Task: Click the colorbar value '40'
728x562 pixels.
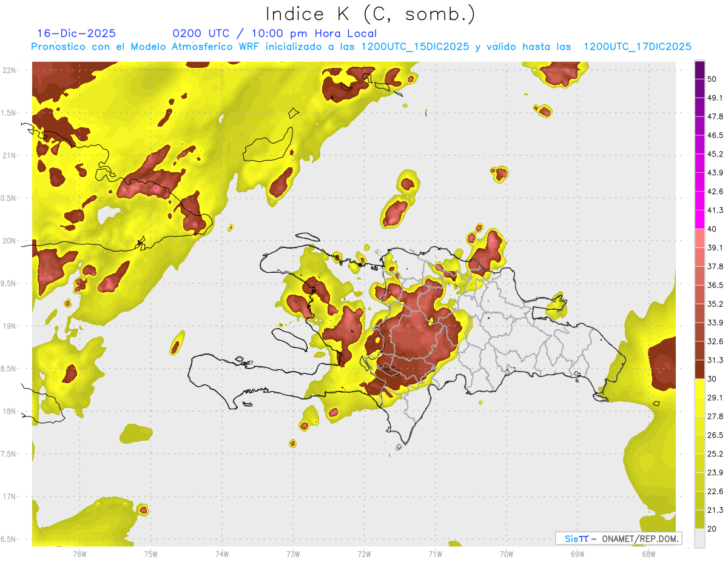Action: coord(713,229)
